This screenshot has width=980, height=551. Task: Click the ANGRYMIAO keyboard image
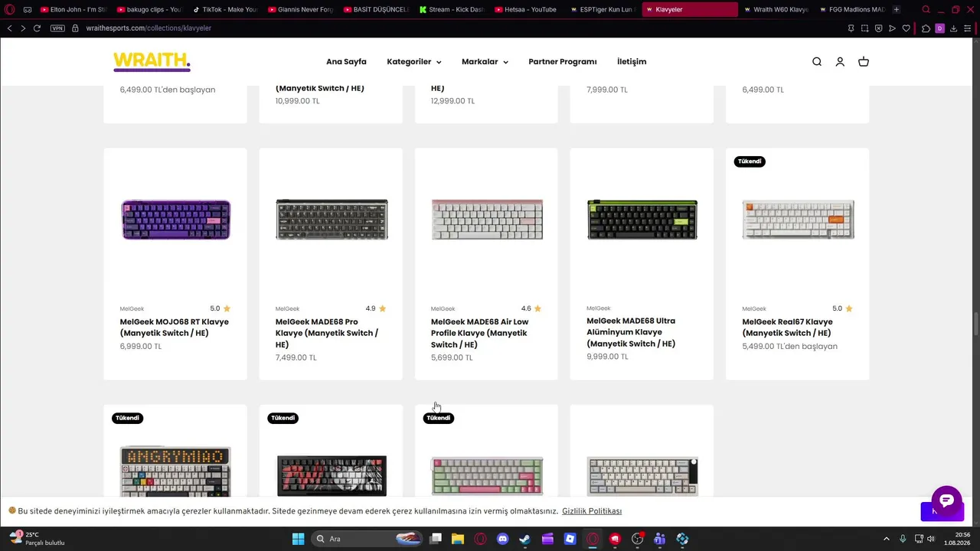tap(175, 471)
